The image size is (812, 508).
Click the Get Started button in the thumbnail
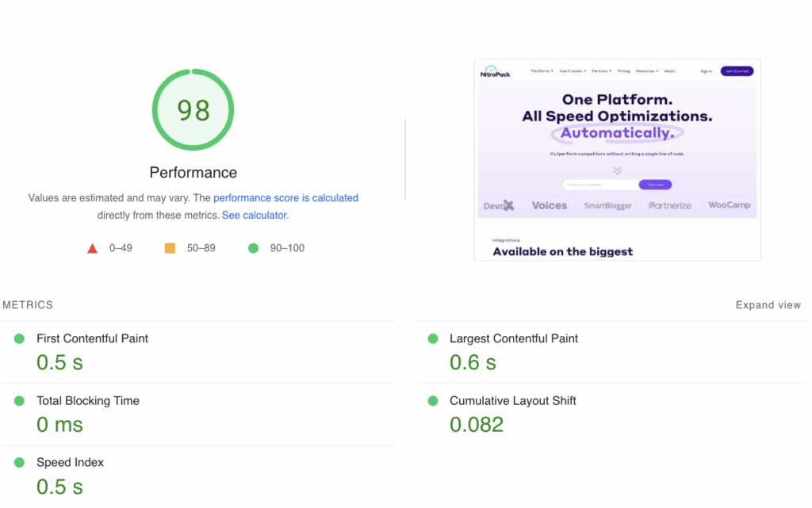pyautogui.click(x=737, y=71)
